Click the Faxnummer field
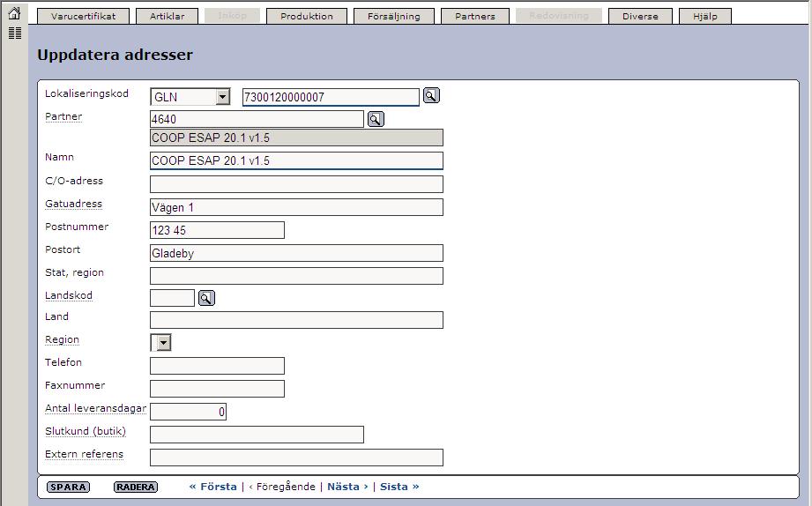 [217, 389]
